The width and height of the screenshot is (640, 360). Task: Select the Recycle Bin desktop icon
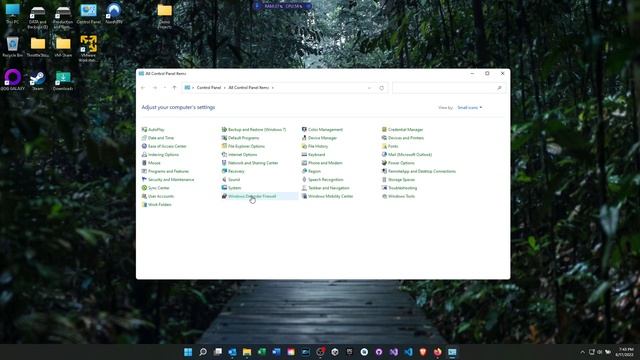[13, 47]
